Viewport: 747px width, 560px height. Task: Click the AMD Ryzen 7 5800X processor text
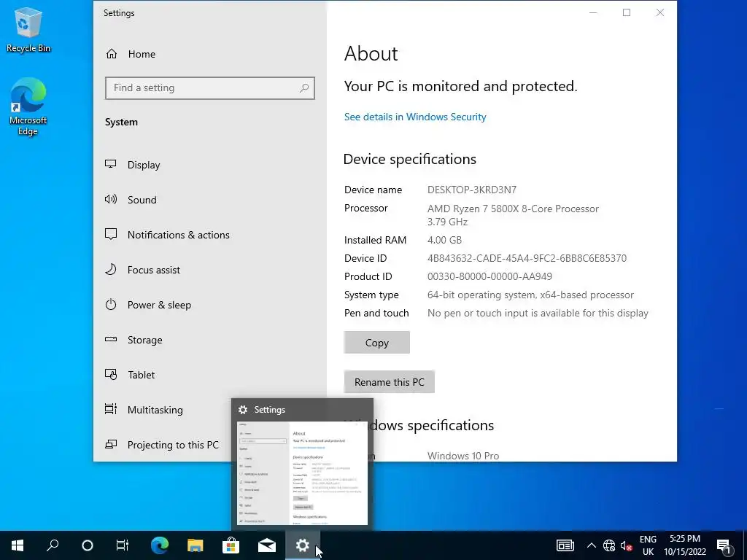click(x=513, y=215)
